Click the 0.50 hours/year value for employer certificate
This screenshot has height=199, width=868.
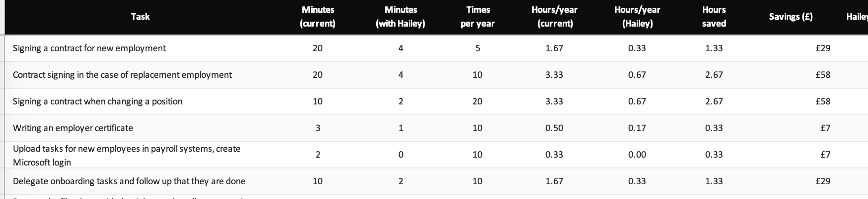pos(554,128)
